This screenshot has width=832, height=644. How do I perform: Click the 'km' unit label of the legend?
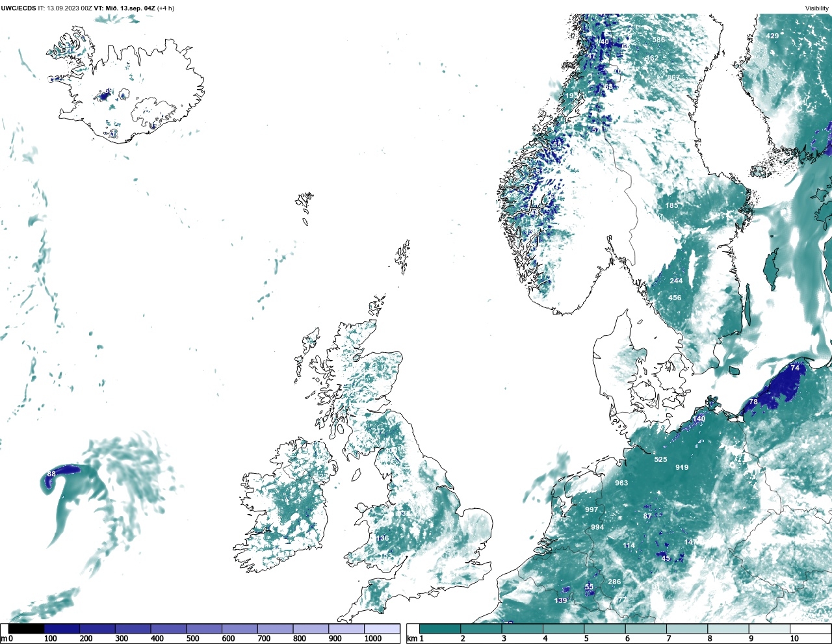click(411, 639)
